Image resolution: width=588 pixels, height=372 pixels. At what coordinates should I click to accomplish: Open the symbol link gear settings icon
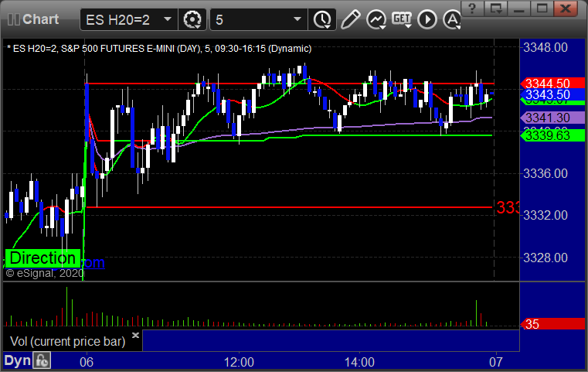tap(192, 19)
